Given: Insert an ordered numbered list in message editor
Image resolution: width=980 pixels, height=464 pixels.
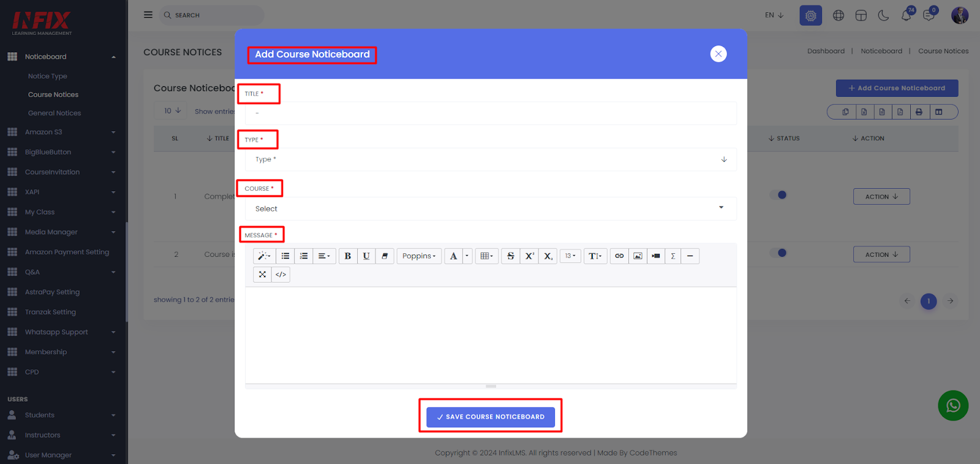Looking at the screenshot, I should (x=304, y=256).
